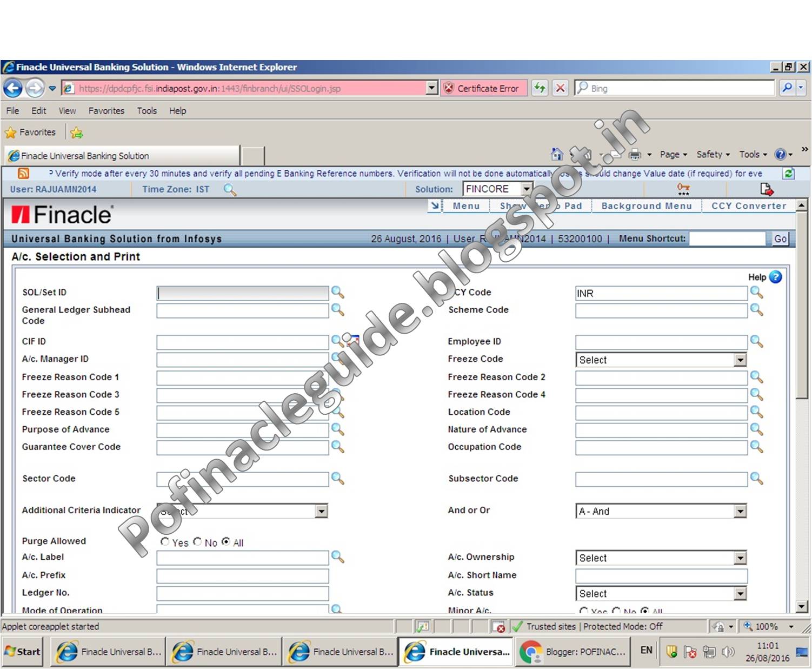Open the Solution FINCORE dropdown
812x669 pixels.
[x=527, y=189]
